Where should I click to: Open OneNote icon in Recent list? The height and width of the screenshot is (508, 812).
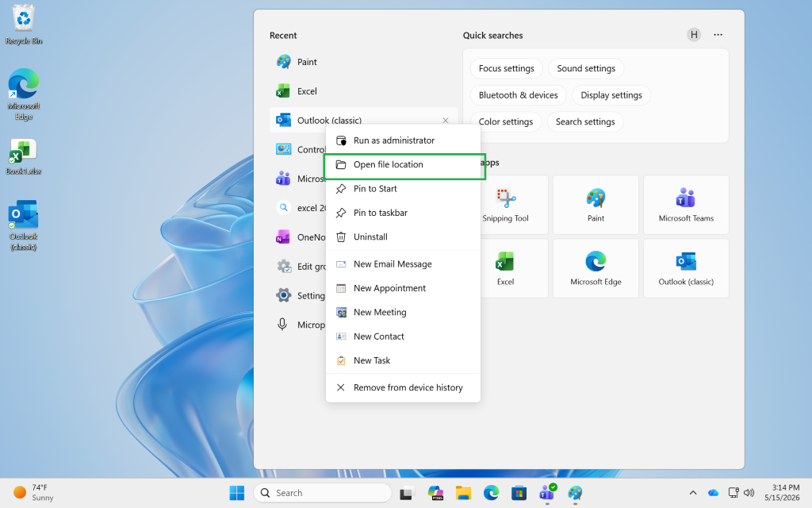tap(283, 237)
